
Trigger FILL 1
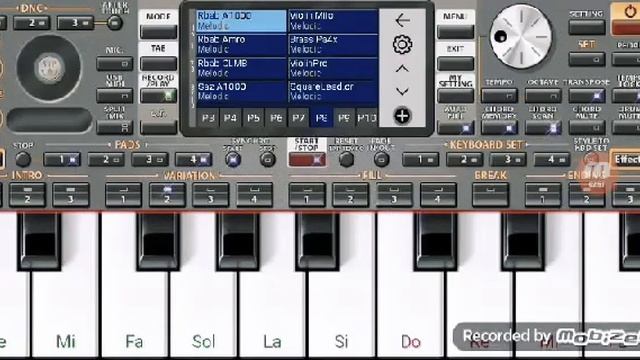click(x=307, y=195)
